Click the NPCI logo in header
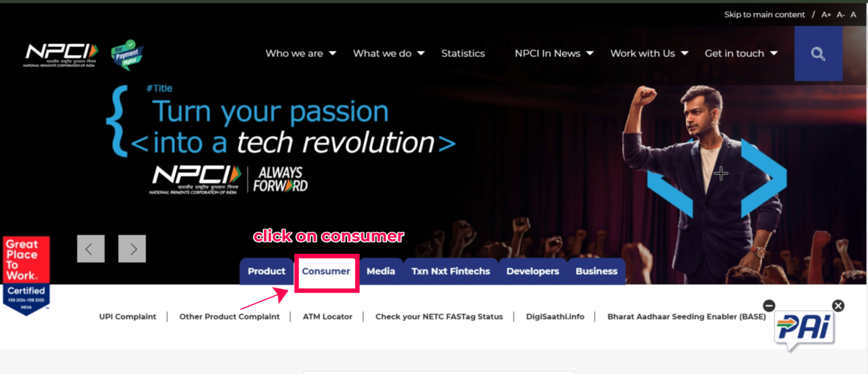Viewport: 868px width, 374px height. 60,55
